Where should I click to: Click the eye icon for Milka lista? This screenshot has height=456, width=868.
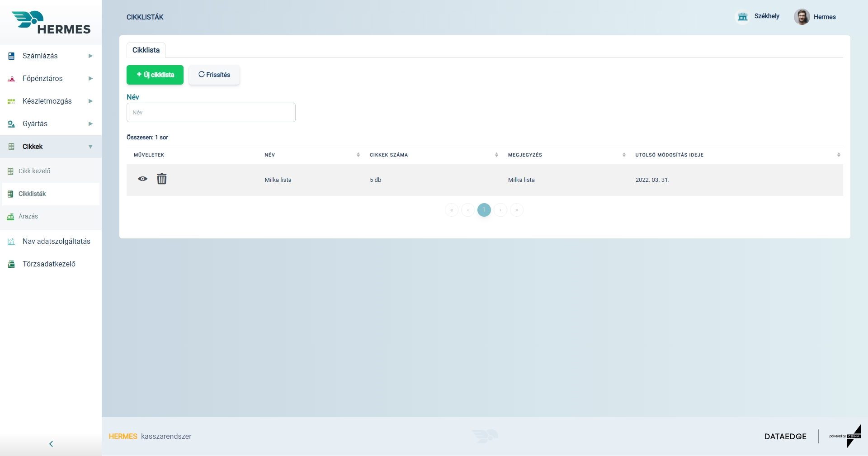pos(142,179)
